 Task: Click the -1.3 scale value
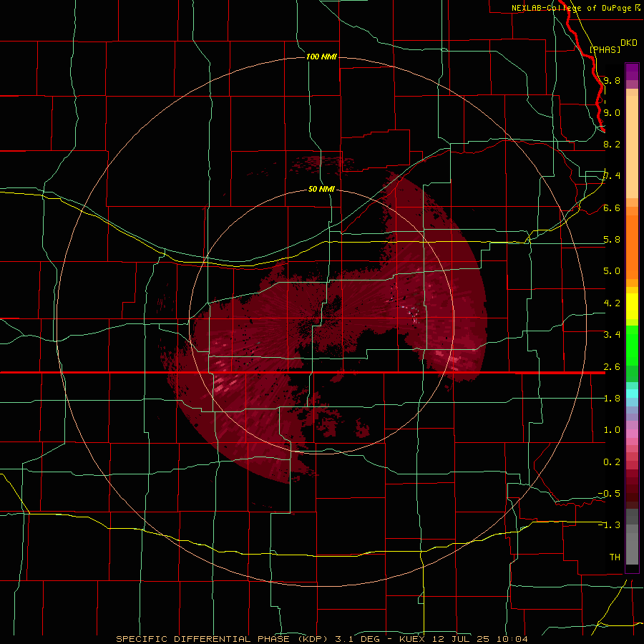pos(609,525)
